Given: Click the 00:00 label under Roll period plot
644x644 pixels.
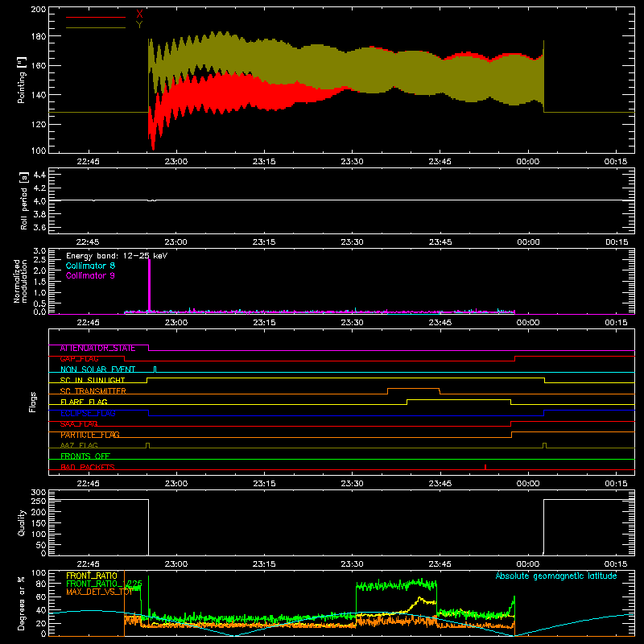Looking at the screenshot, I should [x=528, y=242].
